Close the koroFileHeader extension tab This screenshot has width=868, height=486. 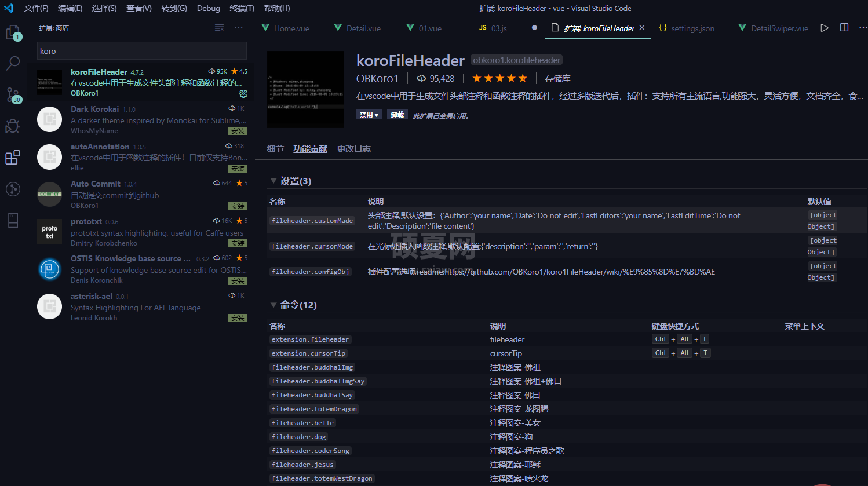coord(642,28)
